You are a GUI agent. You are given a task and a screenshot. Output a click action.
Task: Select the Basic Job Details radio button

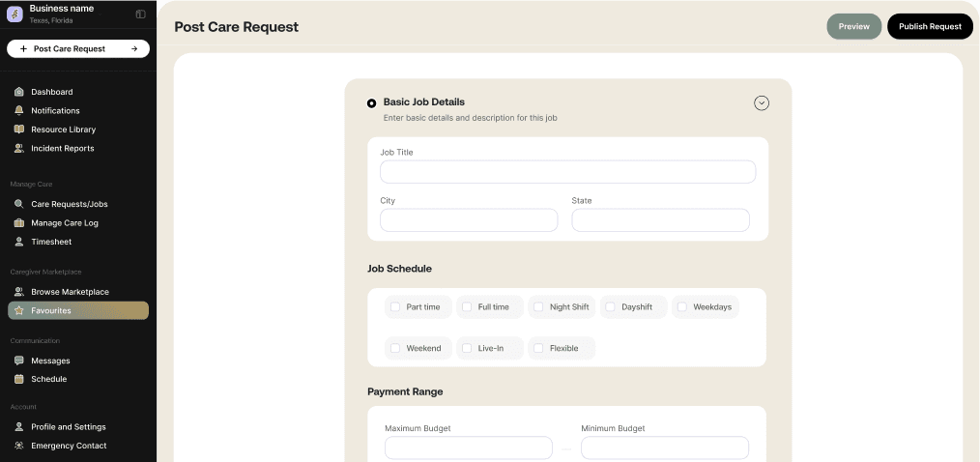[x=372, y=103]
